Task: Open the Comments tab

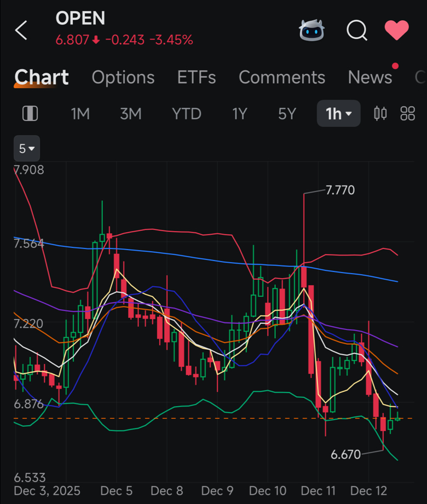Action: [282, 78]
